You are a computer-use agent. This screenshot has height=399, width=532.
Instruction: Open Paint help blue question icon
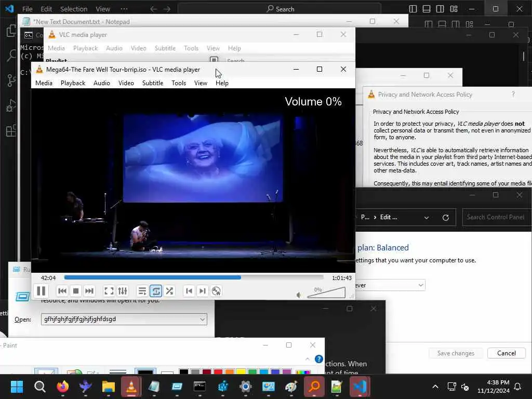pos(319,359)
